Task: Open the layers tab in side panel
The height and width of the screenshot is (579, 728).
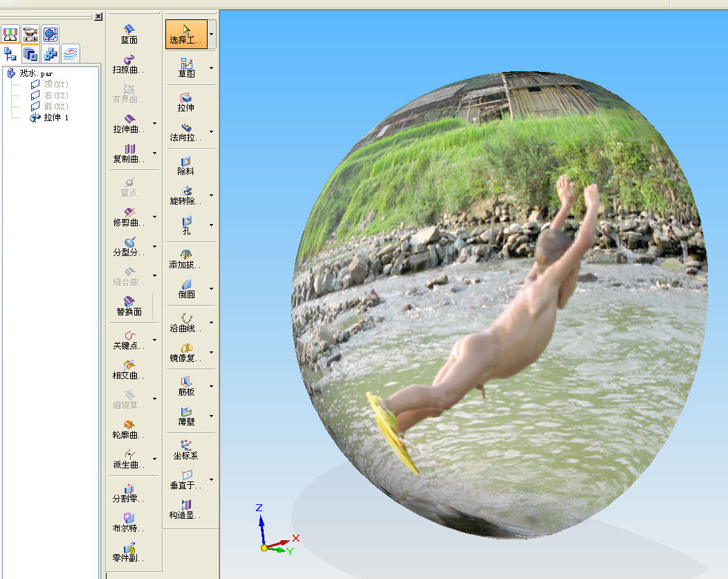Action: click(70, 54)
